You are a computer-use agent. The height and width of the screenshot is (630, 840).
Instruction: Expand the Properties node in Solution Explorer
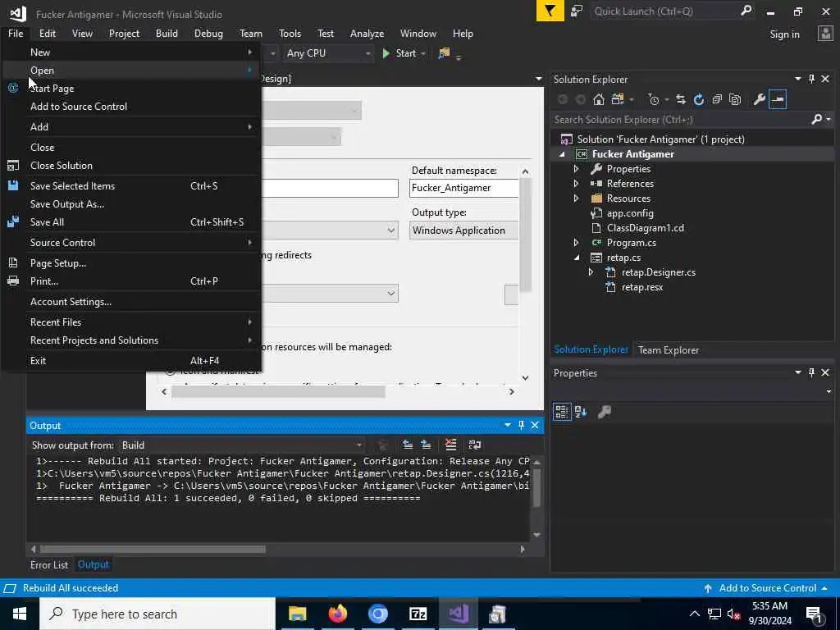click(577, 169)
